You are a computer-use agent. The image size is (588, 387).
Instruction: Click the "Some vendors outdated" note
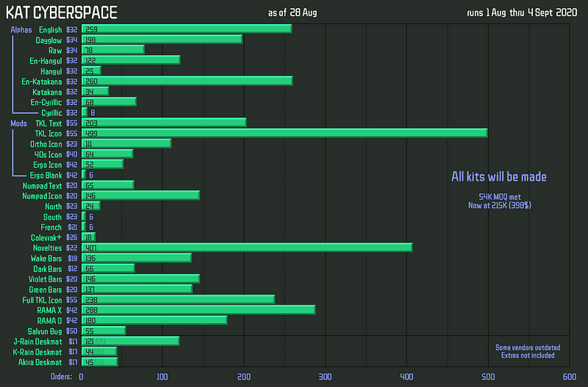(527, 347)
